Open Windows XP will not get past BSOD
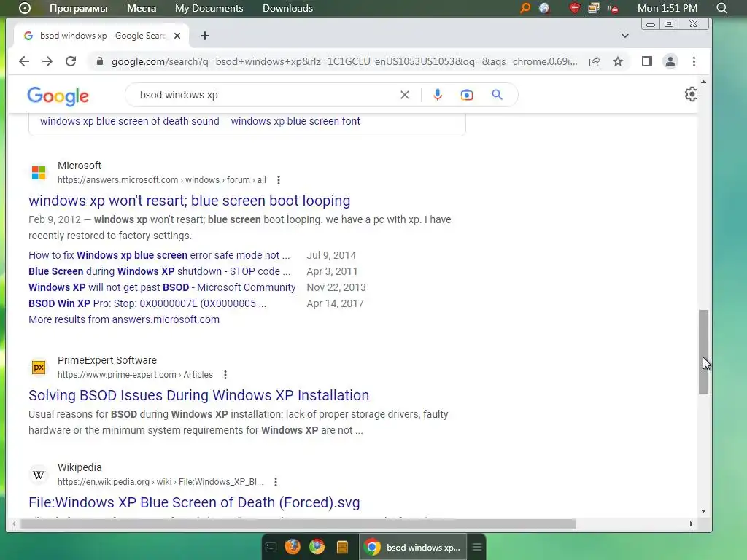Screen dimensions: 747x560 click(162, 287)
